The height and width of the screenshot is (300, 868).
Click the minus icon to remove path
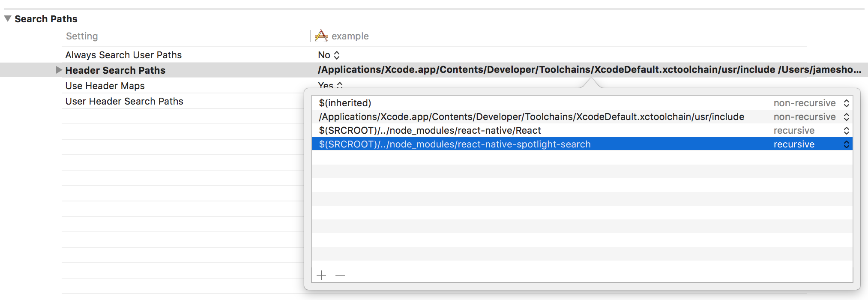pos(340,275)
